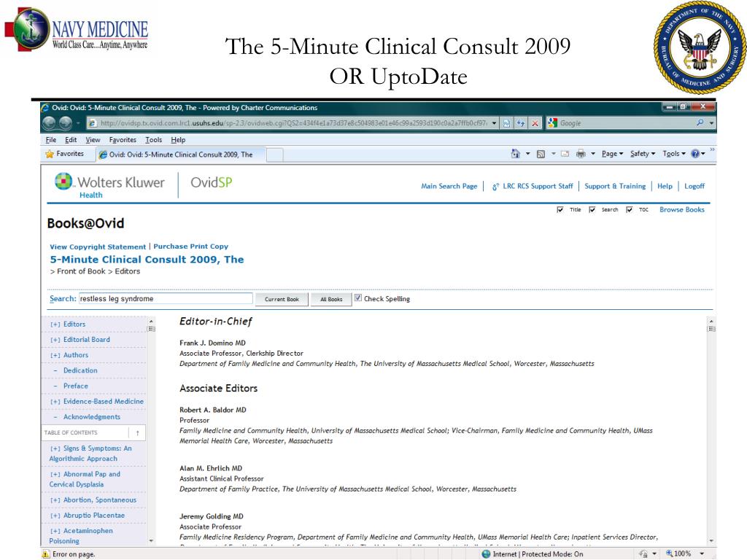Viewport: 747px width, 560px height.
Task: Open the File menu
Action: (51, 139)
